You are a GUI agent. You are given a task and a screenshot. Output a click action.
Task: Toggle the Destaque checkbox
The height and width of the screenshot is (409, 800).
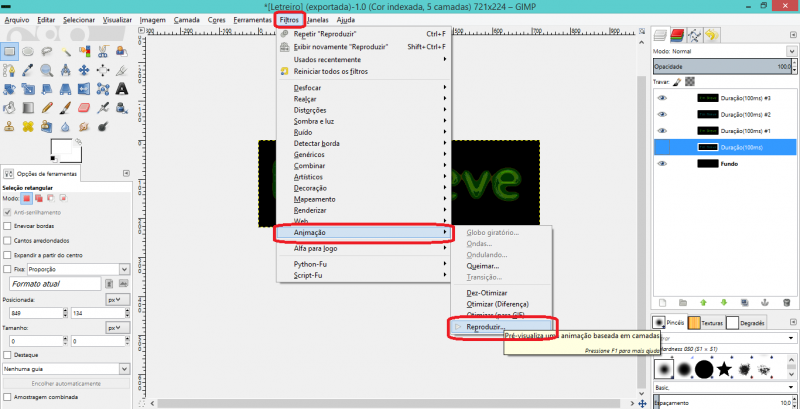point(8,354)
